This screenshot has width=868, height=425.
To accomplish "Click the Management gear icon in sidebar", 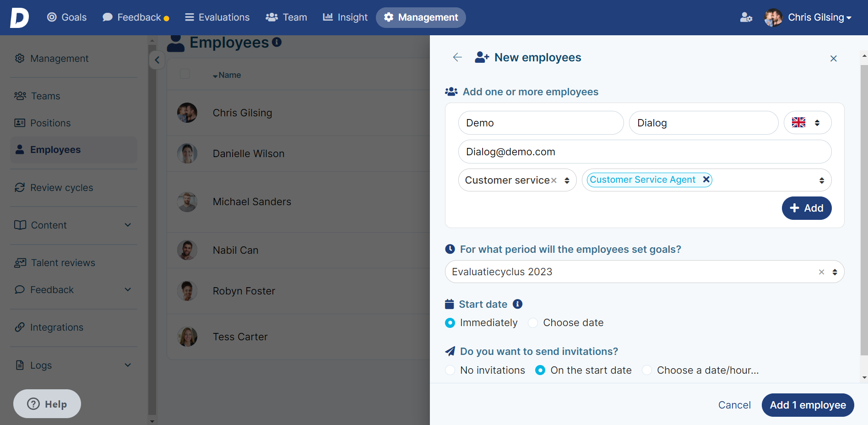I will (x=20, y=58).
